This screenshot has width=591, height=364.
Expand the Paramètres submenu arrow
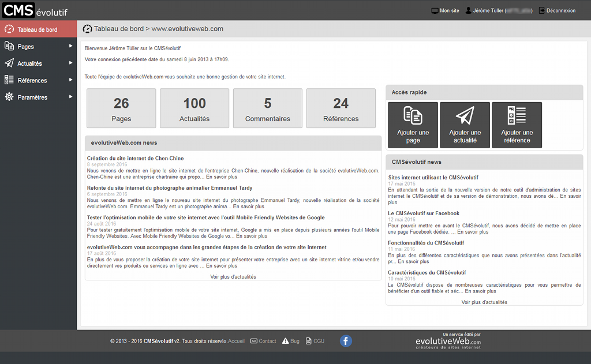pyautogui.click(x=70, y=97)
